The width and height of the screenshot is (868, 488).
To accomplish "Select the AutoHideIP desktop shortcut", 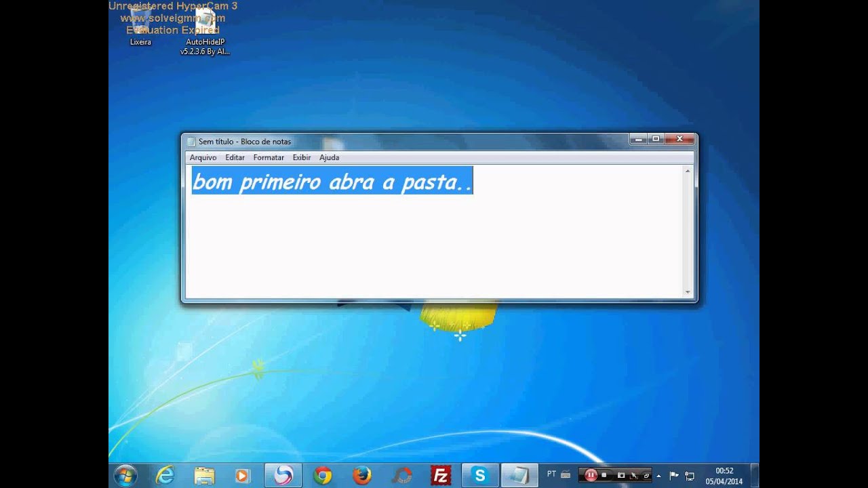I will tap(205, 31).
